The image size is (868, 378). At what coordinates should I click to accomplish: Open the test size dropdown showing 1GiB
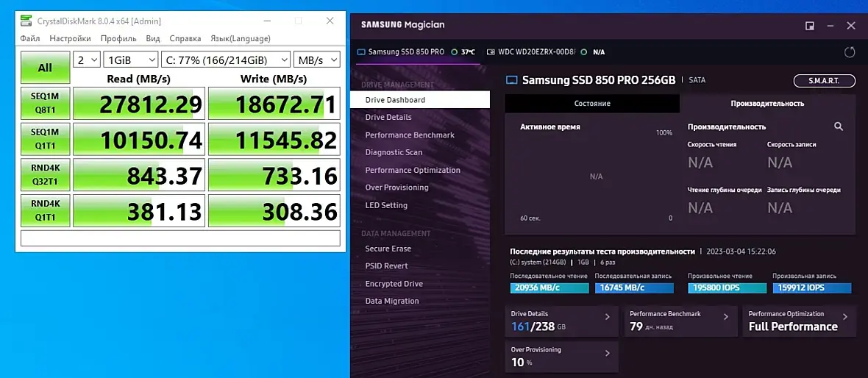coord(131,60)
